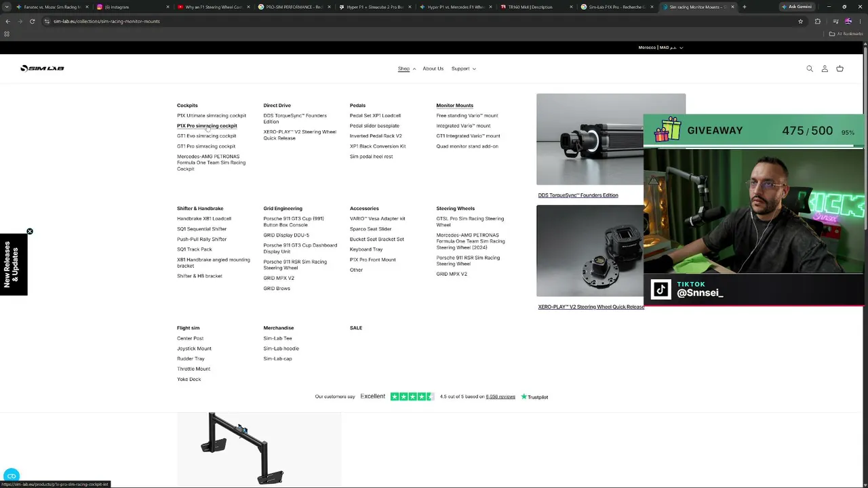
Task: Select Push-Pull Rally Shifter
Action: click(x=201, y=239)
